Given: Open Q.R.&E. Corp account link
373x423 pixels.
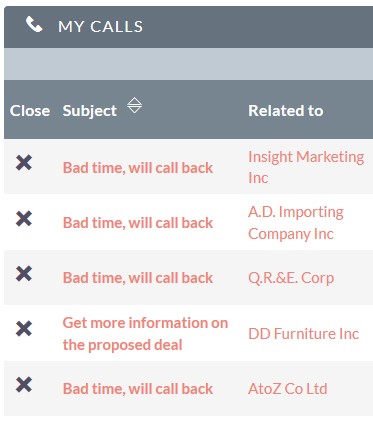Looking at the screenshot, I should click(x=291, y=278).
